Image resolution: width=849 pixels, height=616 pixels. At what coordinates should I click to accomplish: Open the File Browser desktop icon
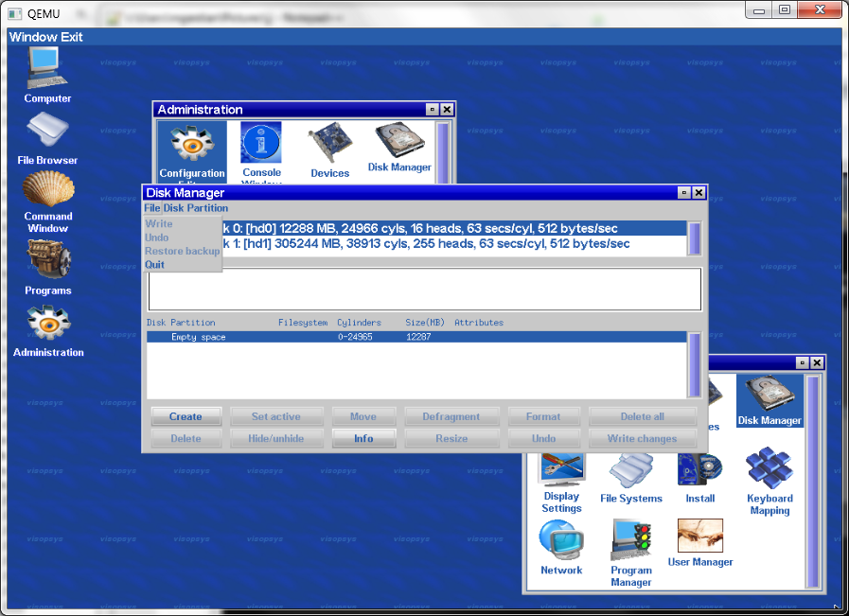click(x=47, y=138)
